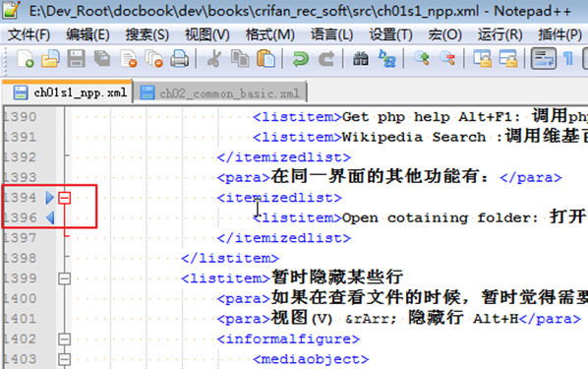Switch to the ch02_common_basic.xml tab
Image resolution: width=588 pixels, height=369 pixels.
[x=220, y=92]
